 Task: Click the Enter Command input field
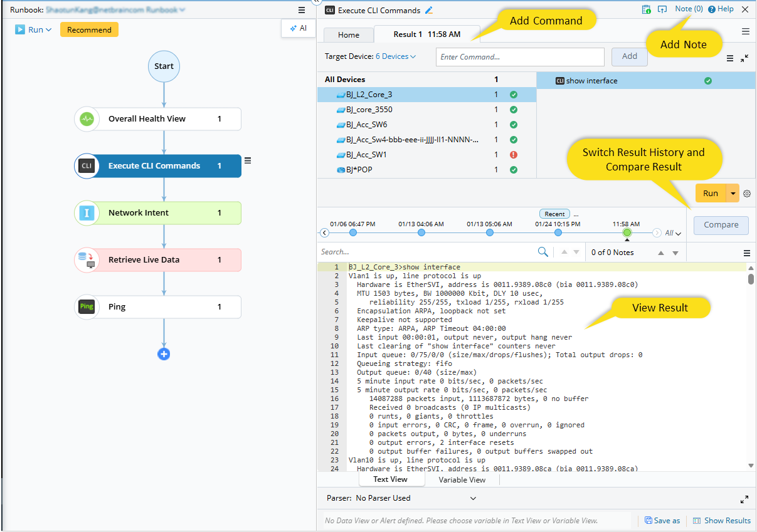pyautogui.click(x=521, y=57)
